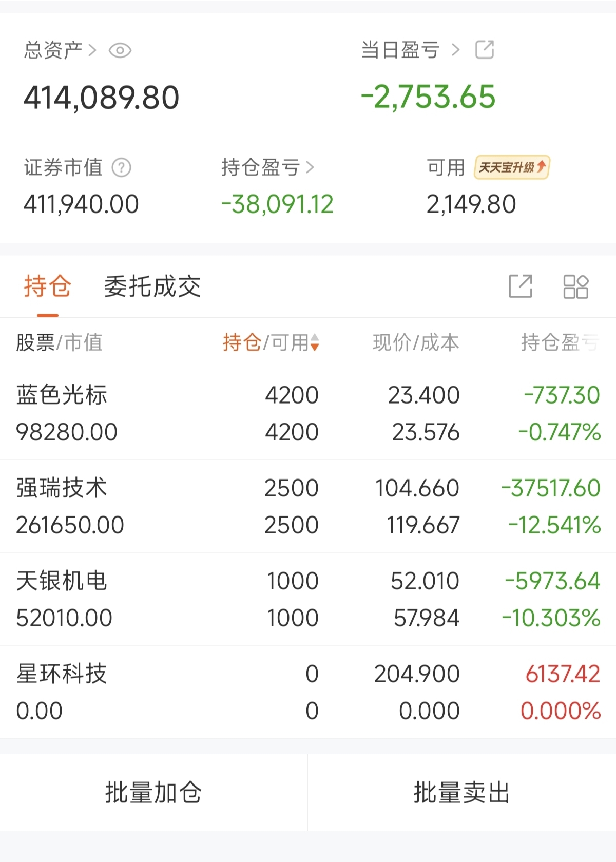Toggle 现价/成本 column header
This screenshot has width=616, height=862.
pos(416,342)
